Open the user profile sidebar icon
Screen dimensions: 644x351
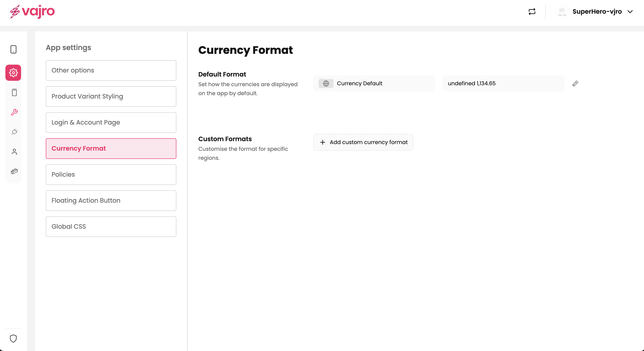14,151
